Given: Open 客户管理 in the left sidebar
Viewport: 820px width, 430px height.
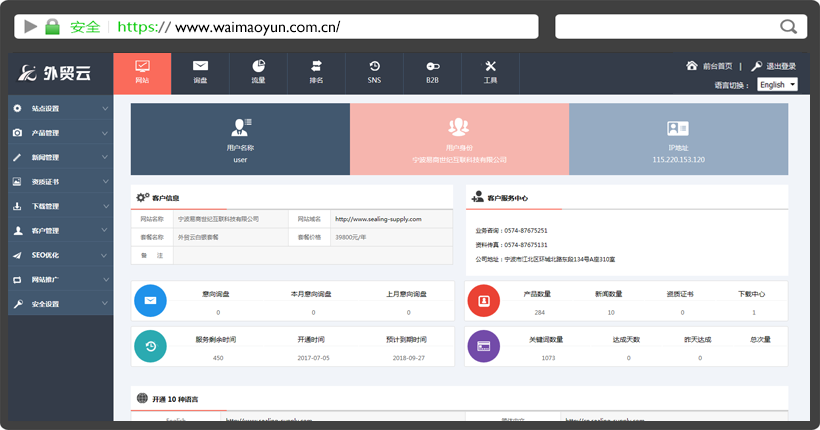Looking at the screenshot, I should coord(60,230).
